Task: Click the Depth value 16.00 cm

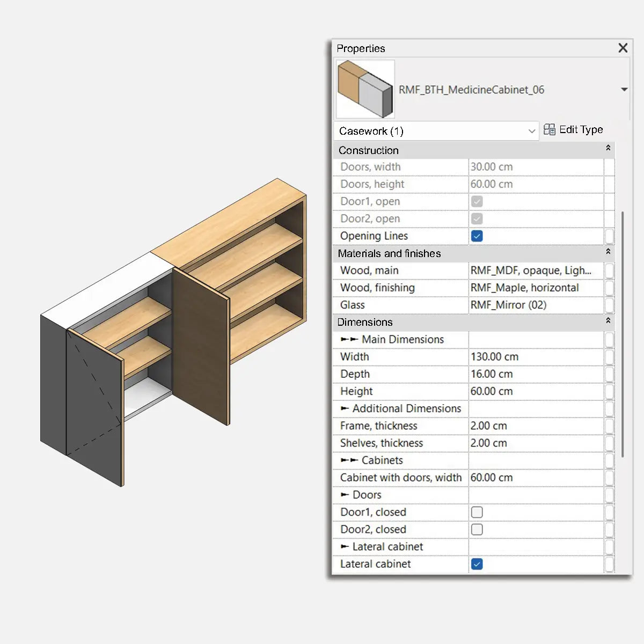Action: (x=536, y=374)
